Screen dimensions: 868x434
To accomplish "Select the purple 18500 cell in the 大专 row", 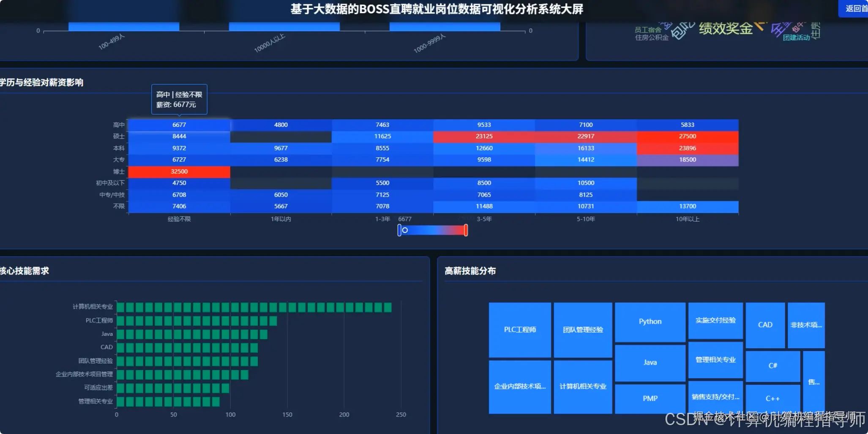I will [688, 159].
